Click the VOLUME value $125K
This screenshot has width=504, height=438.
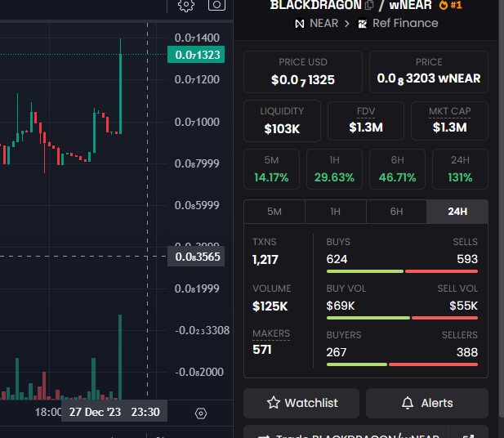(x=270, y=306)
